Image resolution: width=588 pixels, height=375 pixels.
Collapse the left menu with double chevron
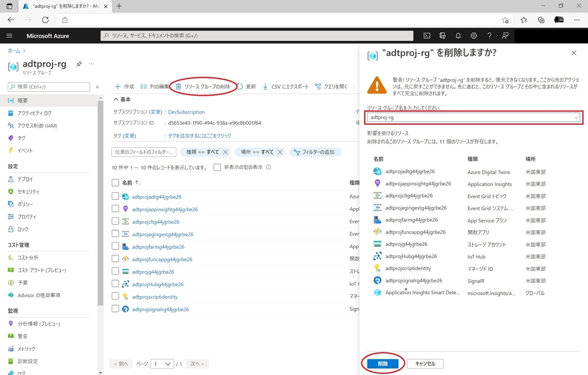click(x=98, y=87)
